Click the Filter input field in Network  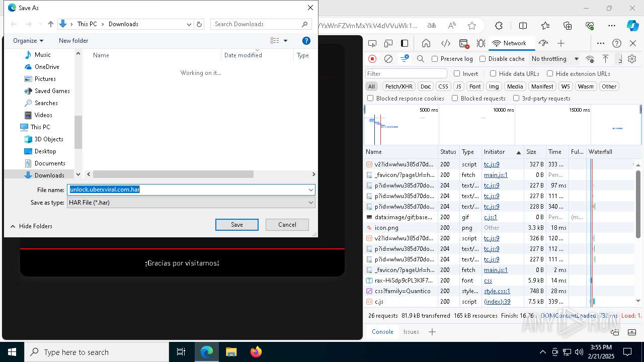pyautogui.click(x=406, y=73)
